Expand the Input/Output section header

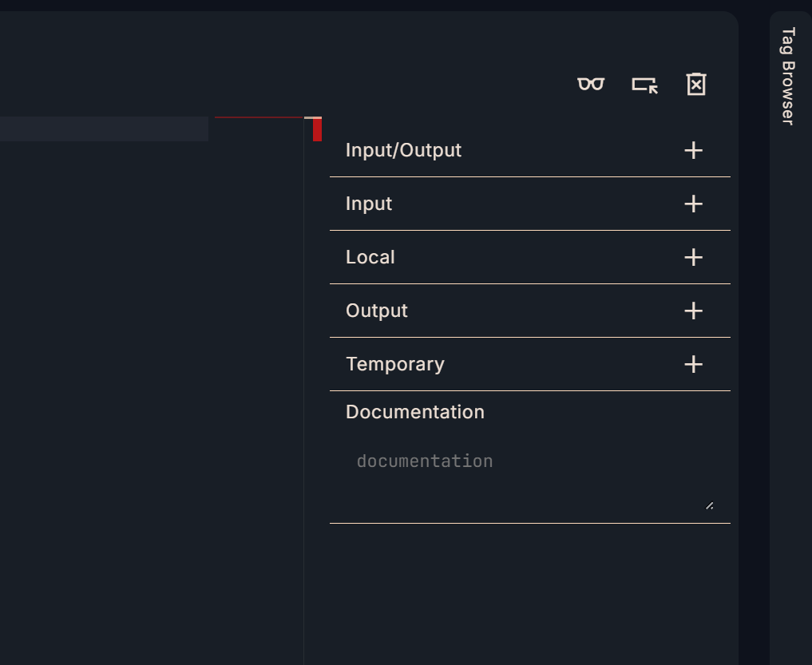click(x=403, y=150)
